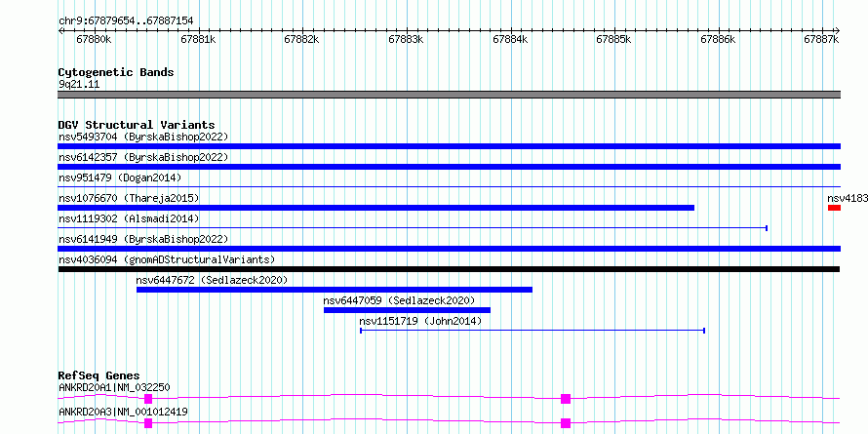
Task: Open gene label ANKRD20A3|NM_001012419
Action: (124, 412)
